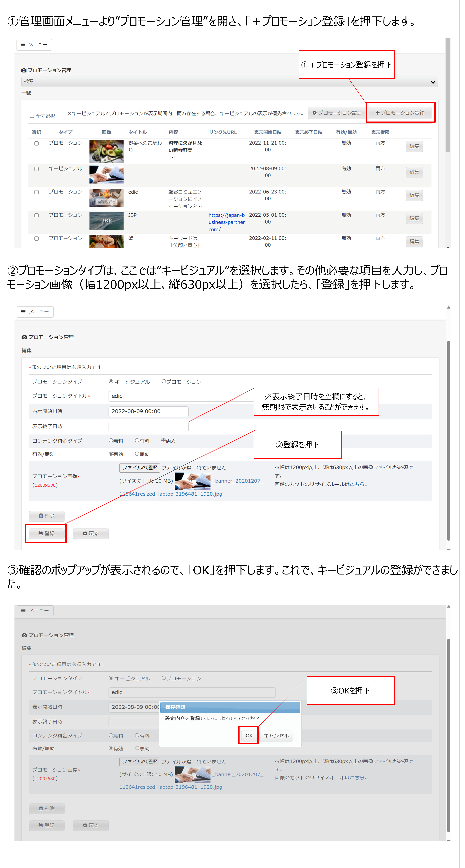
Task: Select 無効 radio in step ② form
Action: pos(137,454)
